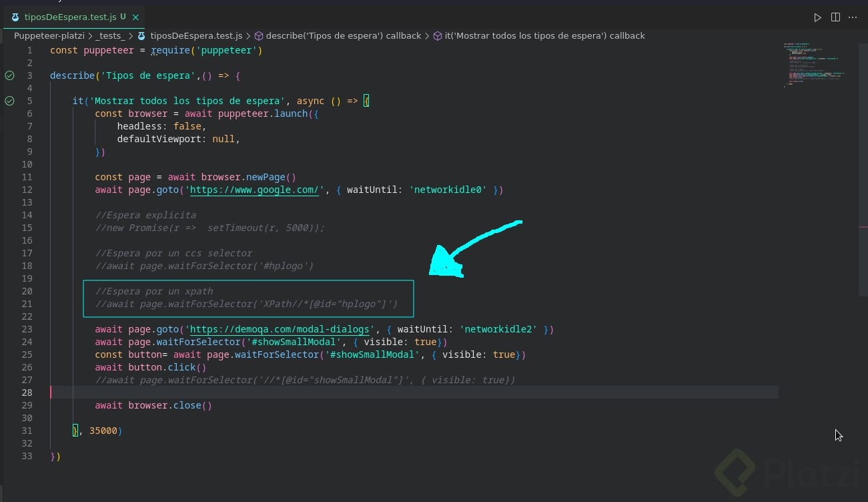Click the '#hplogo' commented selector on line 18
This screenshot has width=868, height=502.
[x=283, y=266]
